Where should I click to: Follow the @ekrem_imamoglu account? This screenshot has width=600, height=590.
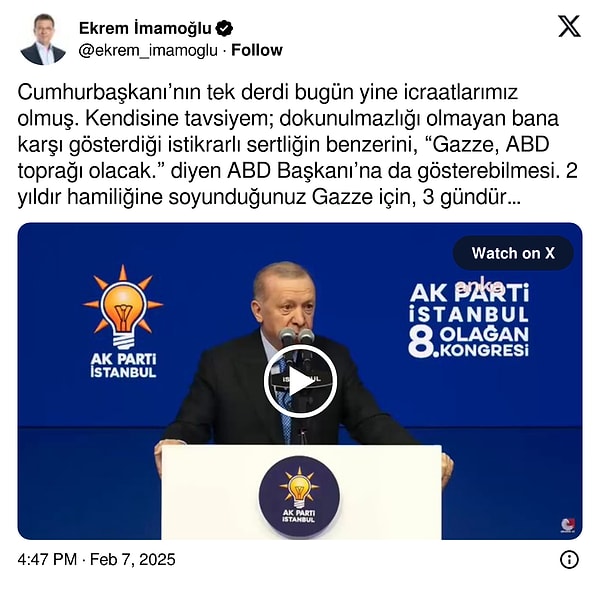coord(257,50)
